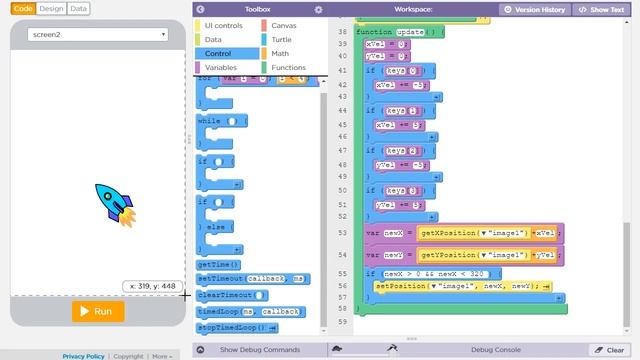Pick the getTime() block in toolbox
Image resolution: width=640 pixels, height=360 pixels.
(218, 265)
